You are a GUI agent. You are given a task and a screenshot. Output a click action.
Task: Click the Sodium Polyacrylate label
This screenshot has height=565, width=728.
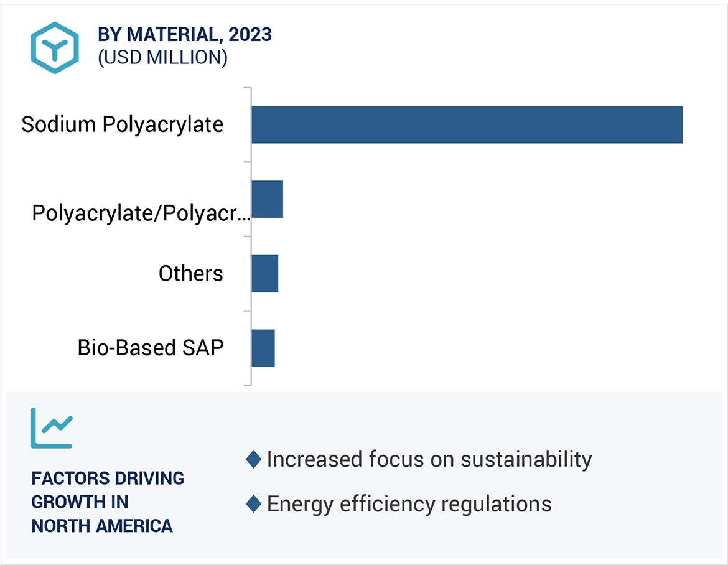pyautogui.click(x=122, y=124)
